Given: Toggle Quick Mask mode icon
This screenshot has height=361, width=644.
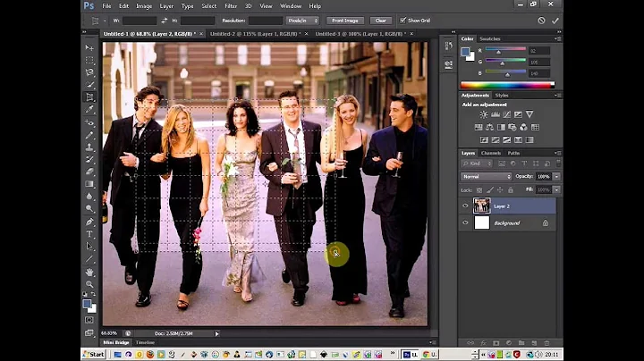Looking at the screenshot, I should 89,320.
